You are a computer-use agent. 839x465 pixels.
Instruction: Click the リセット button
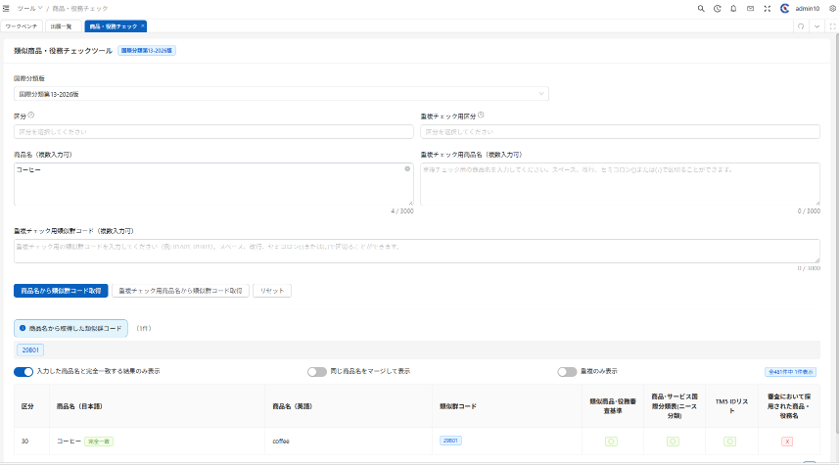click(272, 291)
